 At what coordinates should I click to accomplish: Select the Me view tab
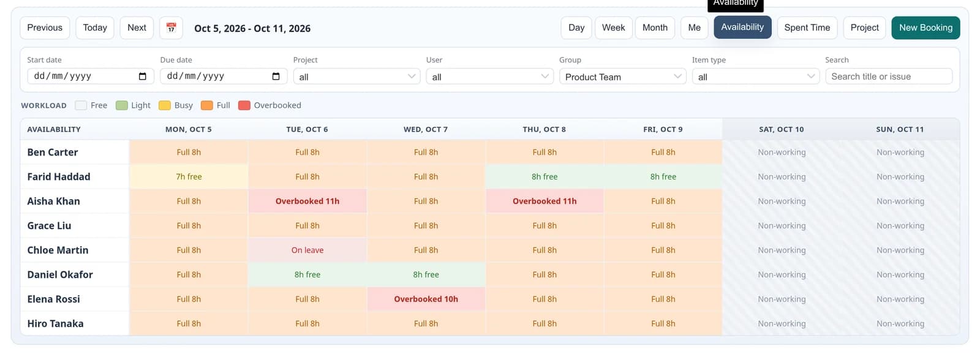694,28
